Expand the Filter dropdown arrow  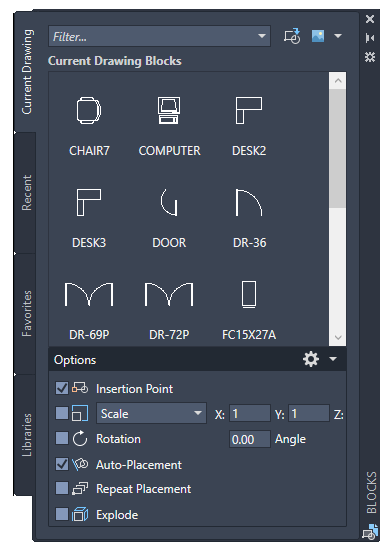click(x=262, y=36)
